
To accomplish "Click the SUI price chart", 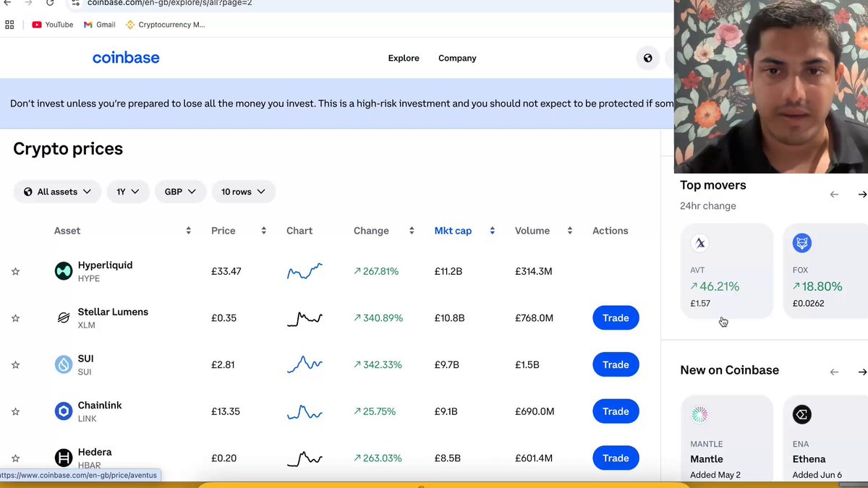I will (x=305, y=364).
